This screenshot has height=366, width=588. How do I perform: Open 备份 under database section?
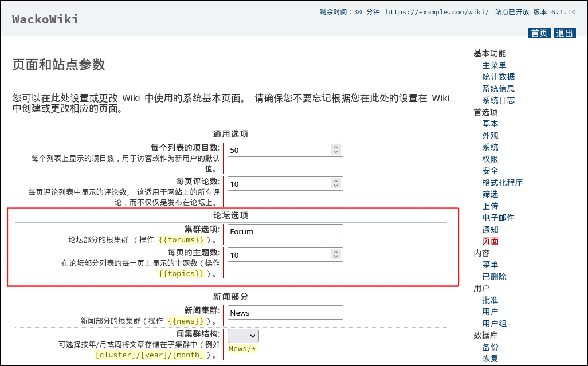tap(490, 347)
